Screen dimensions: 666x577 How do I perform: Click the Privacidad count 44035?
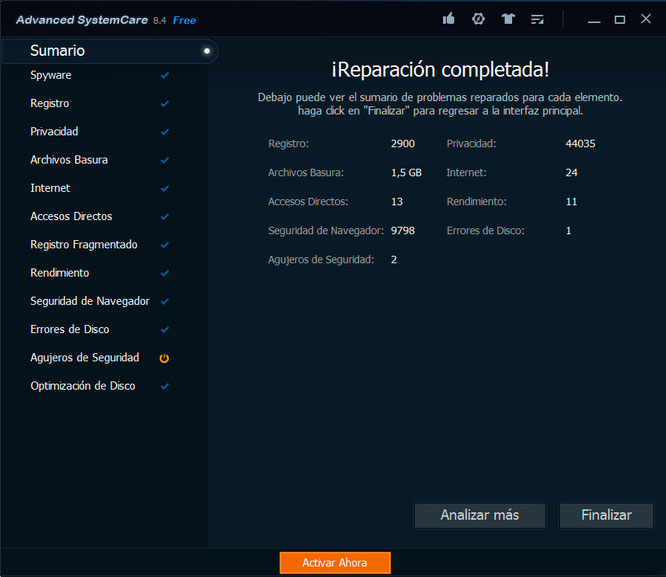click(x=580, y=144)
